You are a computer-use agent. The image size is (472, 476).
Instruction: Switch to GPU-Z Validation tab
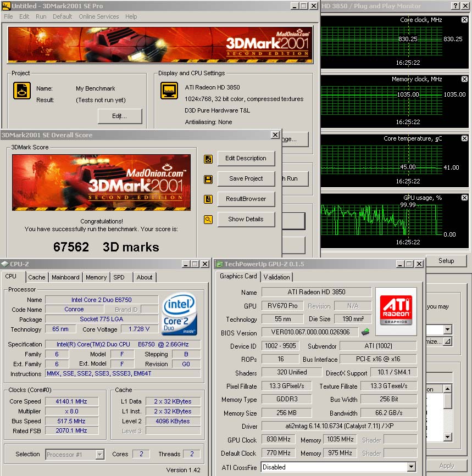pos(276,277)
